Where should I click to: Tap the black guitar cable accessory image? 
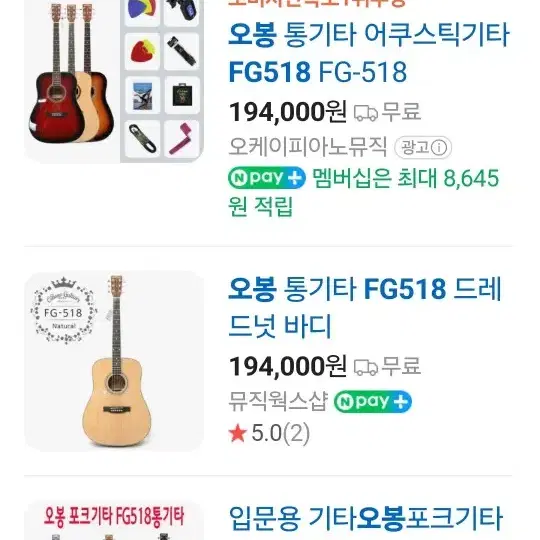click(x=142, y=139)
